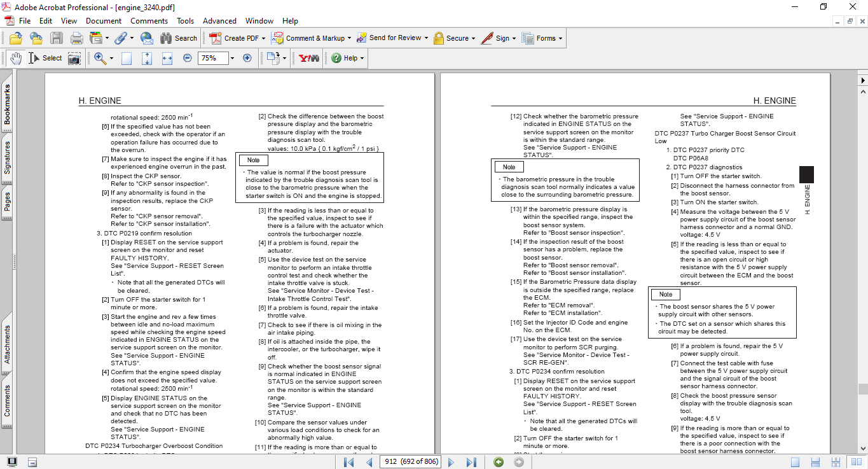Click the green Previous View arrow
The width and height of the screenshot is (868, 469).
499,462
